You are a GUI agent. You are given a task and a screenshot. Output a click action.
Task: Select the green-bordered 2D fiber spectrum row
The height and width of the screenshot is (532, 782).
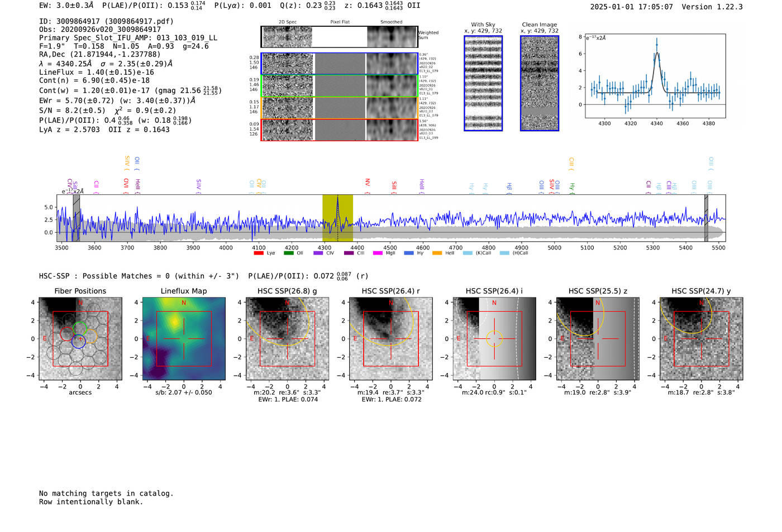340,85
